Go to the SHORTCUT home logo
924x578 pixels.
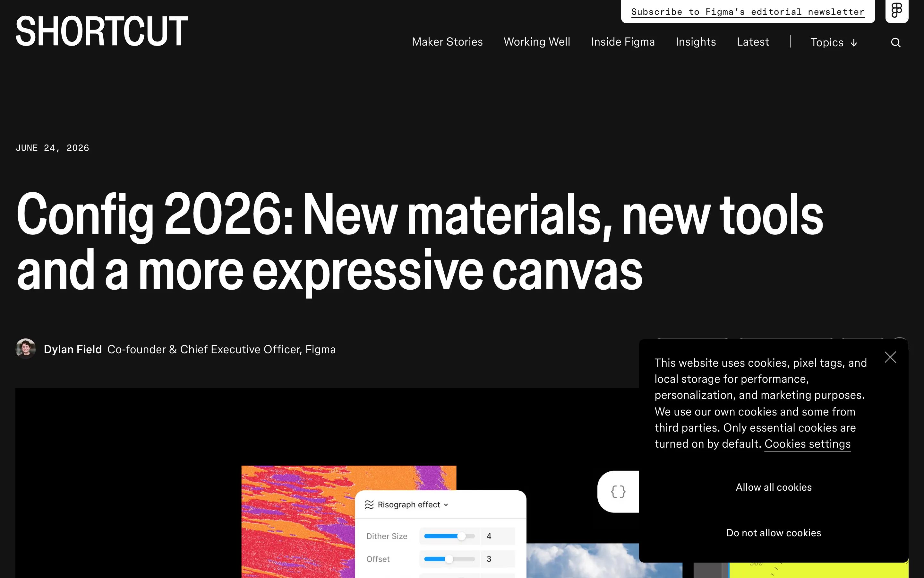pos(102,31)
